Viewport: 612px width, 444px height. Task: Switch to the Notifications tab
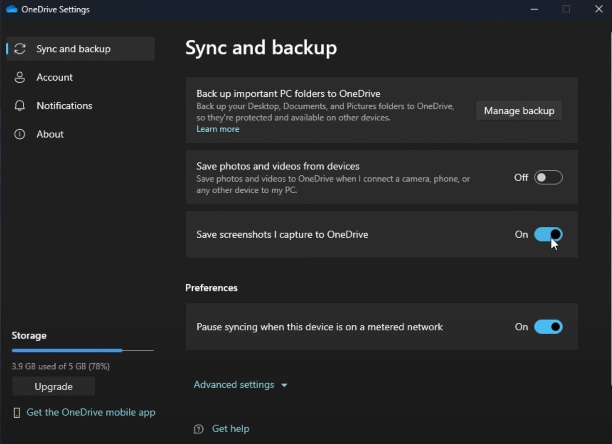pos(80,106)
